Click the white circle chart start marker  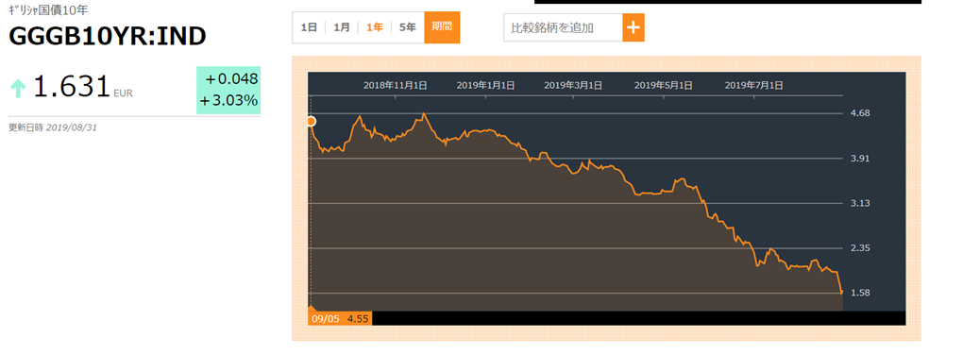(x=311, y=121)
